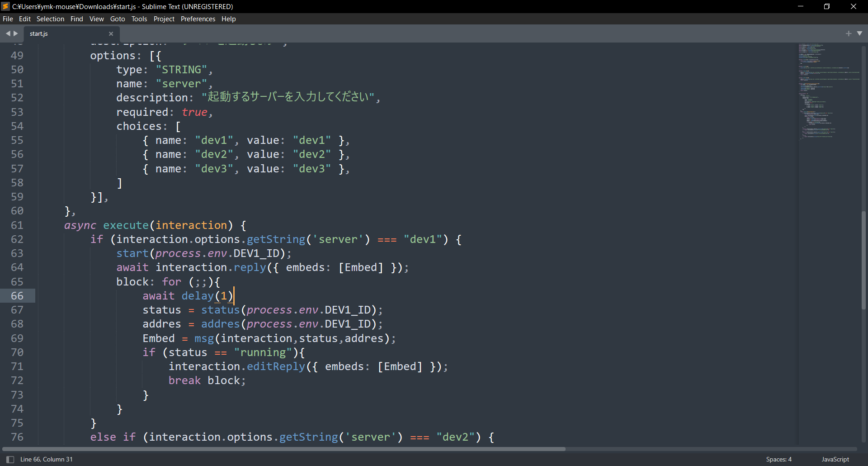Open the View menu

point(97,19)
